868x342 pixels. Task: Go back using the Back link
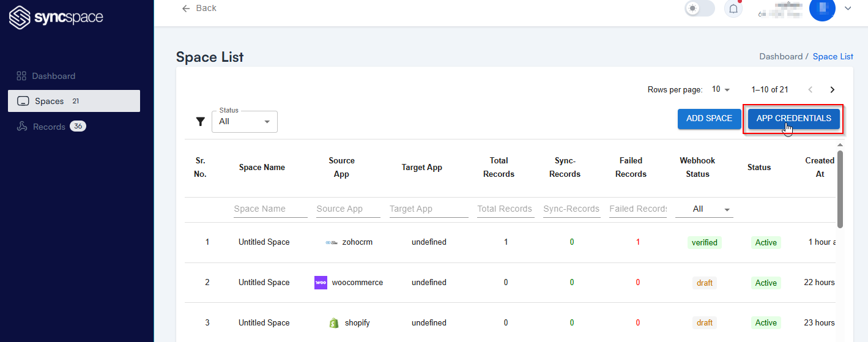tap(200, 8)
